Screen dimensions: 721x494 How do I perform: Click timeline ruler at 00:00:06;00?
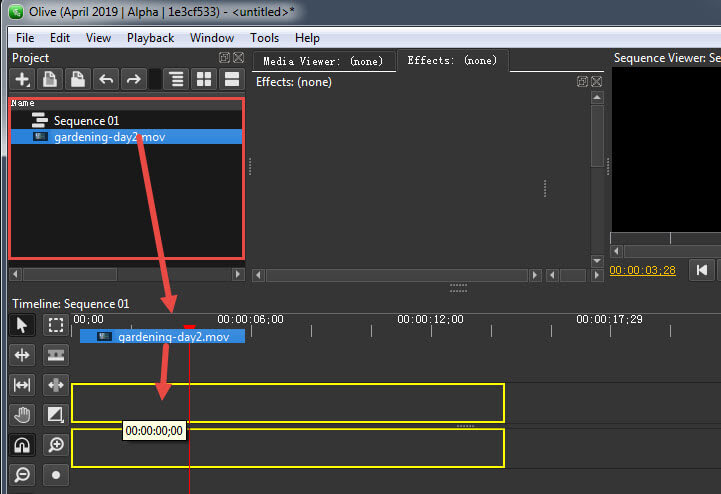[251, 319]
